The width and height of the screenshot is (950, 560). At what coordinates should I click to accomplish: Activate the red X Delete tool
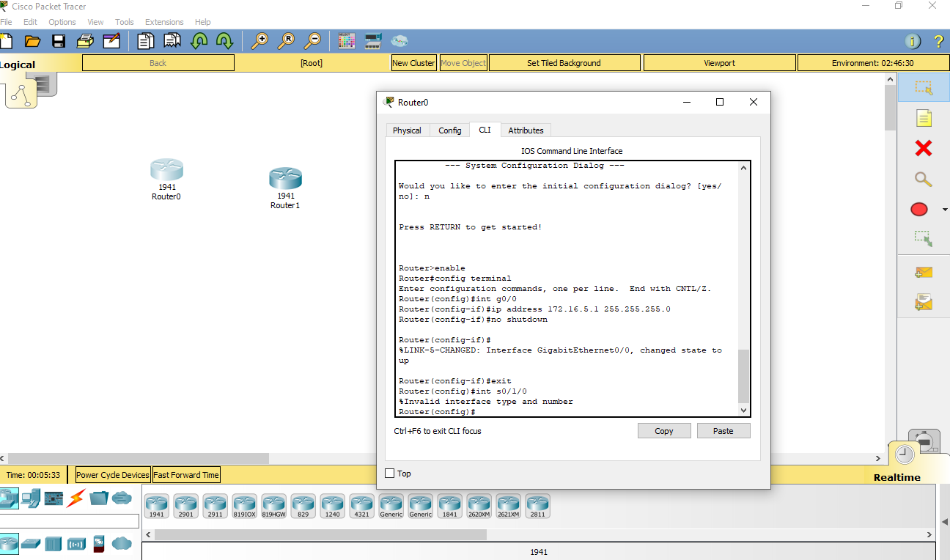pos(924,149)
